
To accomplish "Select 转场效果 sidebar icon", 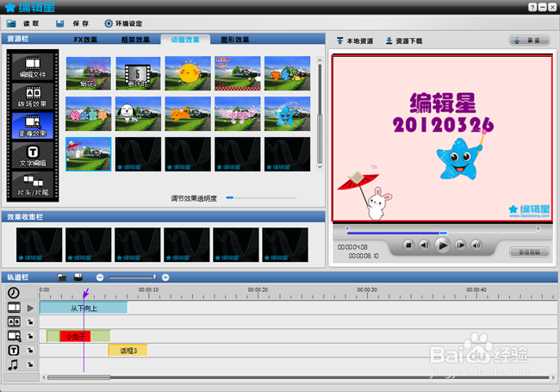I will pos(33,96).
